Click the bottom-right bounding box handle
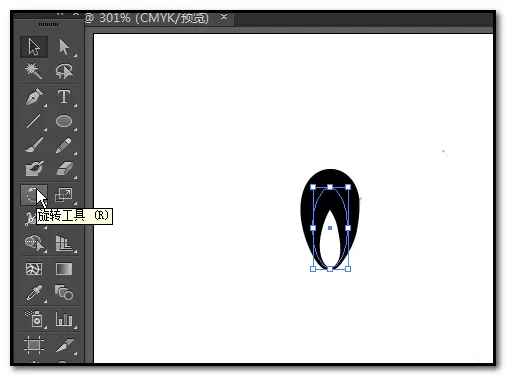Image resolution: width=507 pixels, height=377 pixels. coord(348,269)
